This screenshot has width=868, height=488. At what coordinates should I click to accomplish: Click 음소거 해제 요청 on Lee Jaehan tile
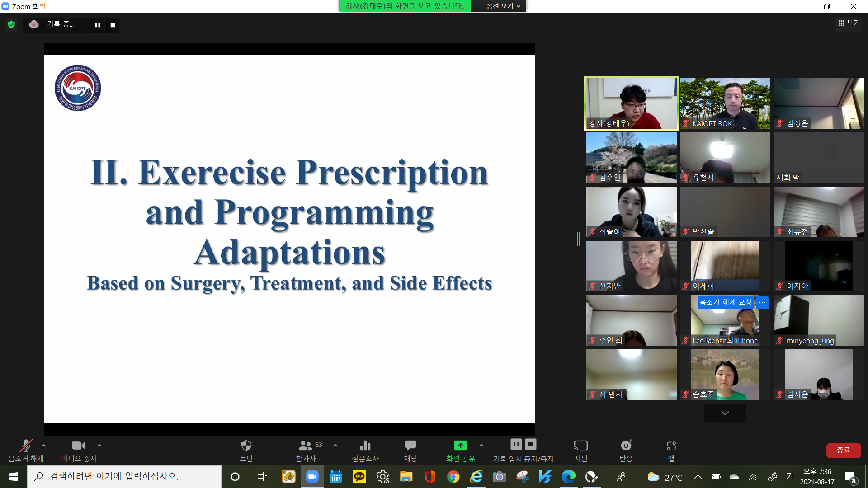725,302
